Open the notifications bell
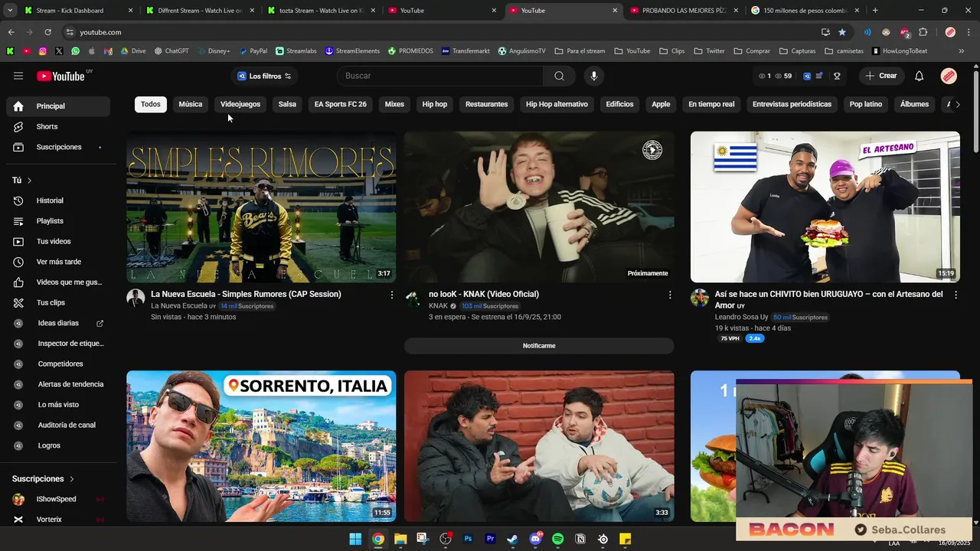Viewport: 980px width, 551px height. pos(920,76)
